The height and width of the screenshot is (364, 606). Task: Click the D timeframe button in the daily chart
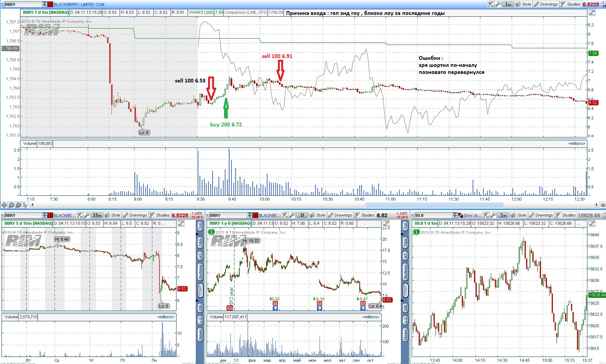pos(302,215)
